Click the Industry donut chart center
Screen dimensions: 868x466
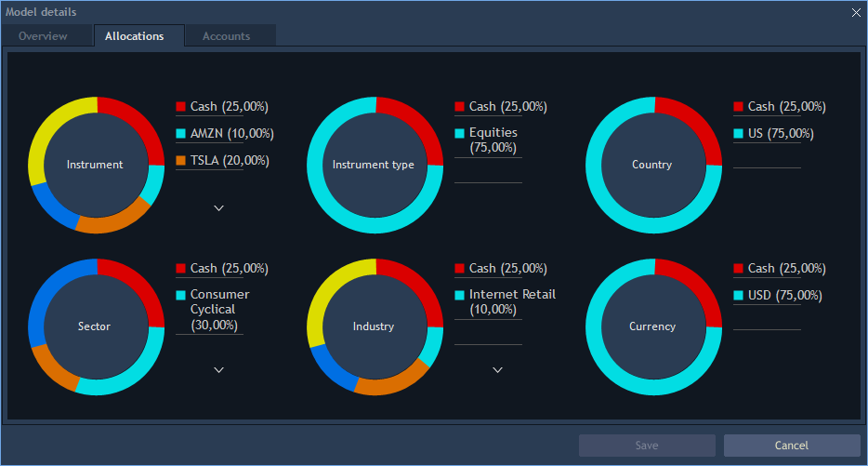(375, 326)
